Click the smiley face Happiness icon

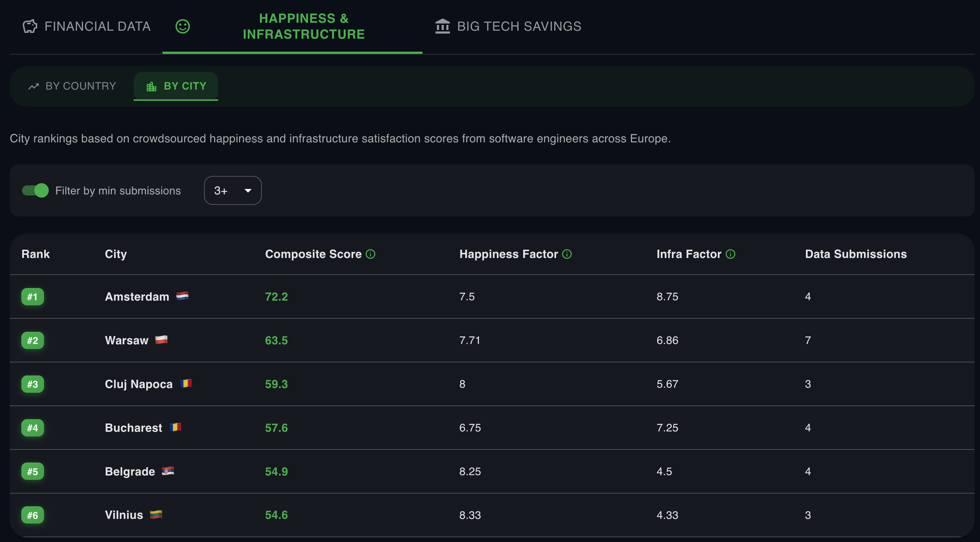click(183, 26)
